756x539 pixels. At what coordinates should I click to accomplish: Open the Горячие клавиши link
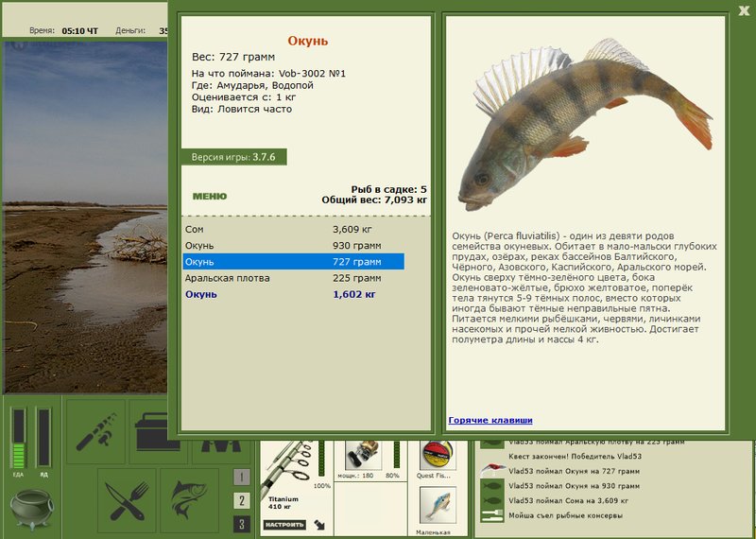point(490,420)
